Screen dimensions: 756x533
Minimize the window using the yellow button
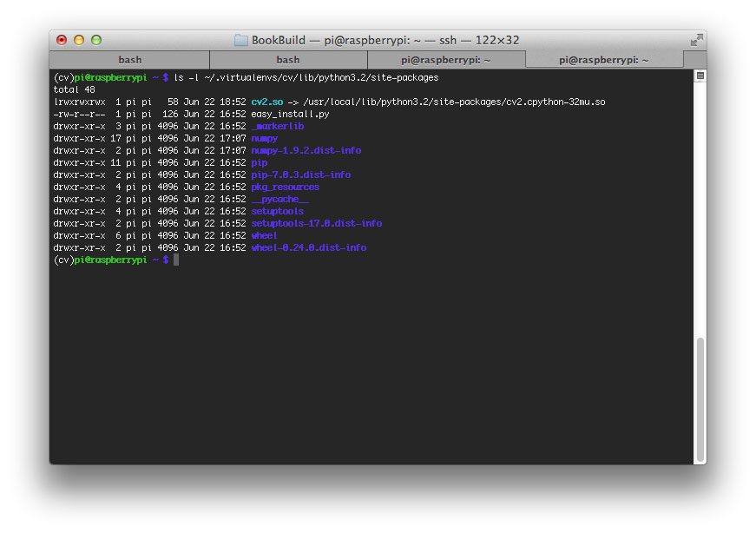[x=79, y=40]
